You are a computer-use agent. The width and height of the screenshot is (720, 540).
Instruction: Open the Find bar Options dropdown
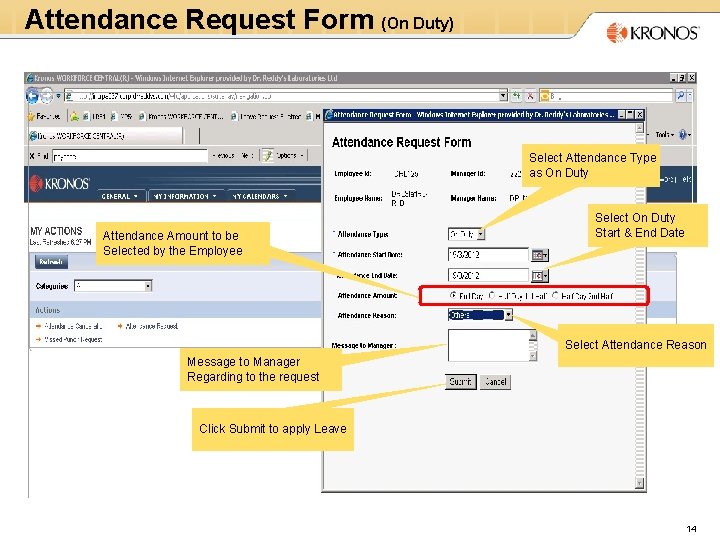[x=290, y=156]
